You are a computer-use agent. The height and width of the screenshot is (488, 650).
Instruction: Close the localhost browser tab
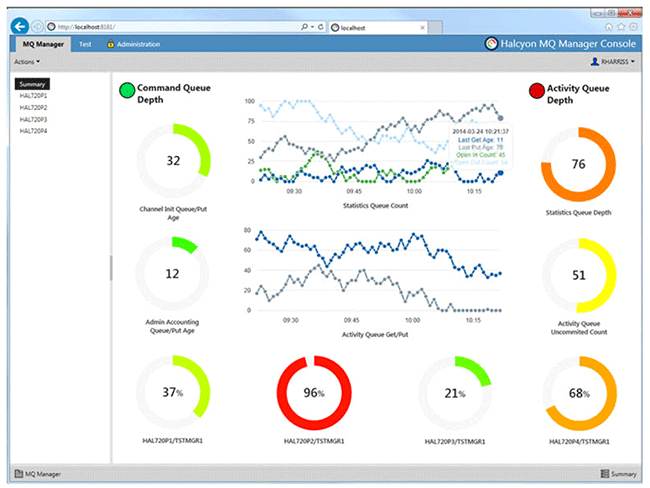(422, 28)
